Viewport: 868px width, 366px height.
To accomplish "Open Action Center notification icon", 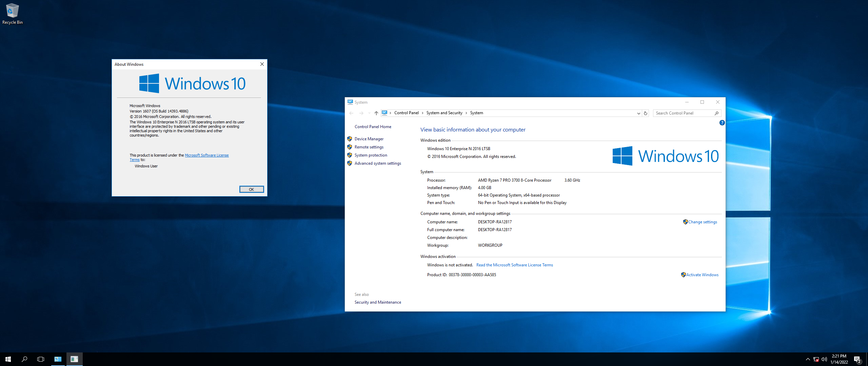I will tap(857, 359).
